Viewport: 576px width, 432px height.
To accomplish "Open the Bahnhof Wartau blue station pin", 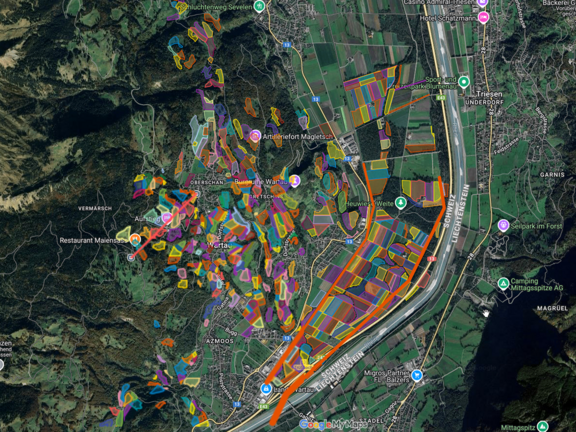I will (x=266, y=389).
